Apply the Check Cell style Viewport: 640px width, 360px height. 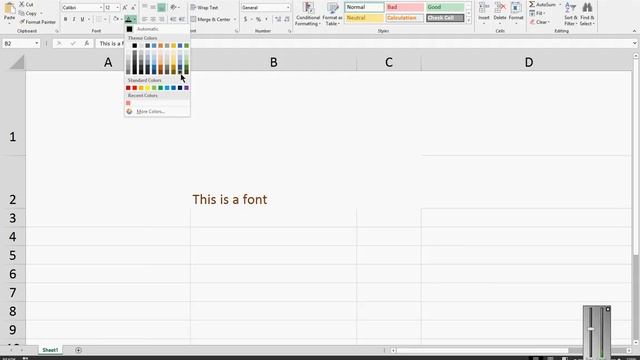445,18
